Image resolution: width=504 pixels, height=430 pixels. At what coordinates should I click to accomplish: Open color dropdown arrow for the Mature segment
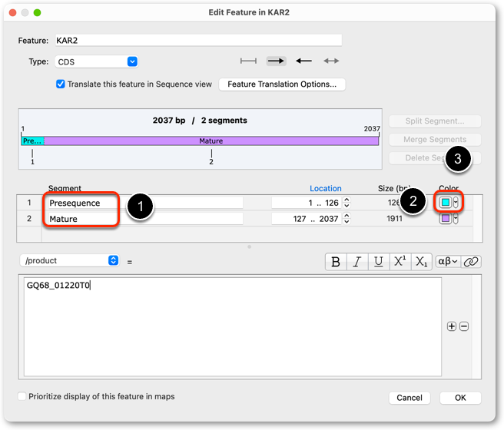click(x=456, y=219)
